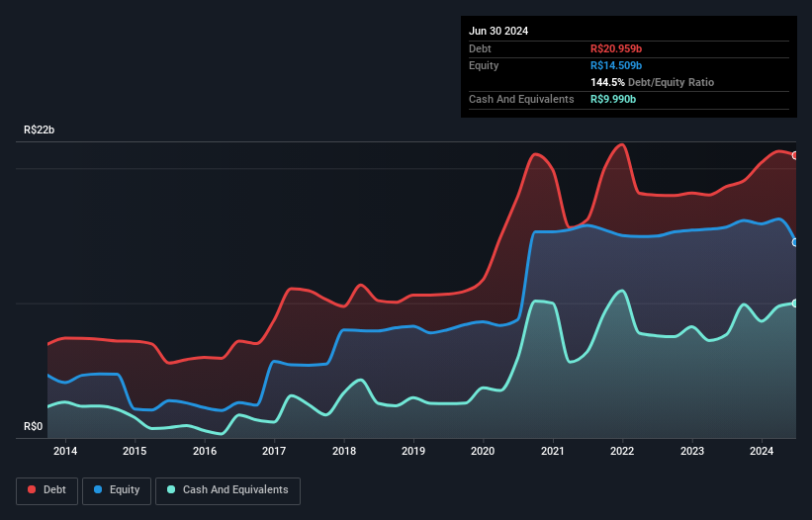Click Cash And Equivalents label in tooltip
Viewport: 812px width, 520px height.
pos(521,99)
